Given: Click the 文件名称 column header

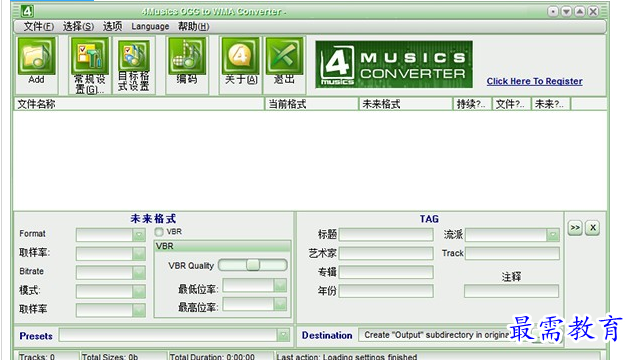Looking at the screenshot, I should tap(139, 104).
